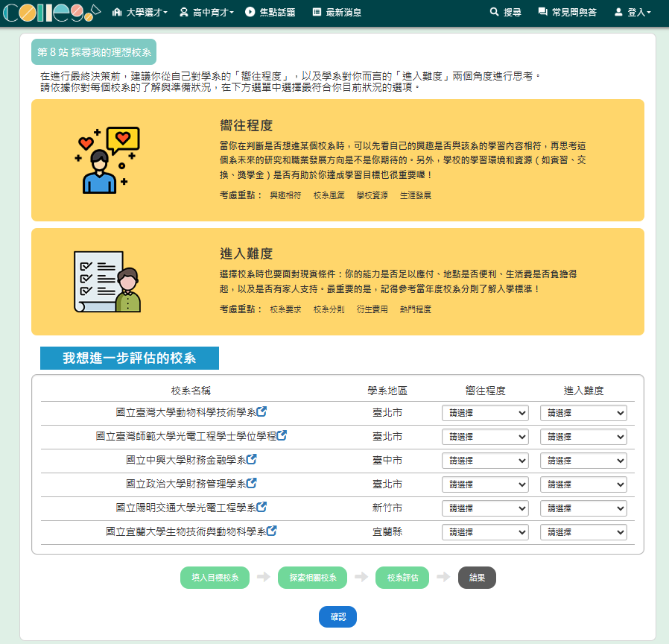Click the ColleGo site logo
Viewport: 669px width, 644px height.
[51, 13]
